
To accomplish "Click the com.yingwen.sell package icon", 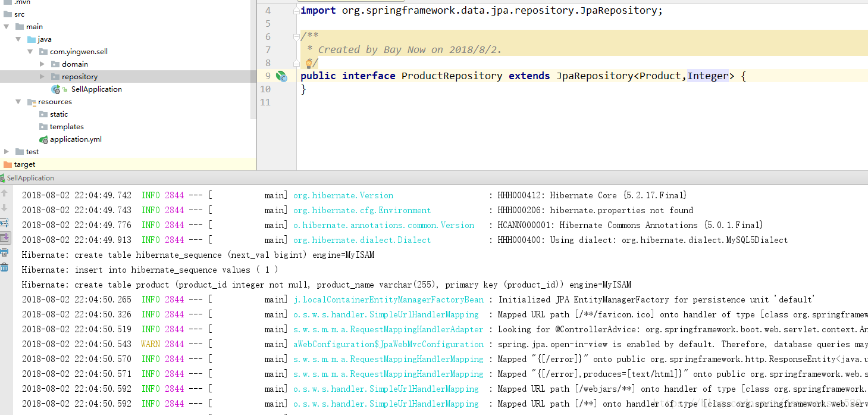I will pos(43,52).
